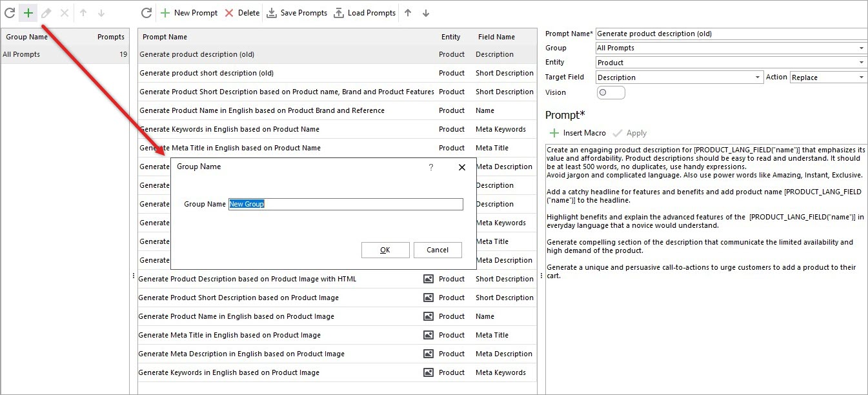Image resolution: width=868 pixels, height=395 pixels.
Task: Add a new group
Action: coord(27,12)
